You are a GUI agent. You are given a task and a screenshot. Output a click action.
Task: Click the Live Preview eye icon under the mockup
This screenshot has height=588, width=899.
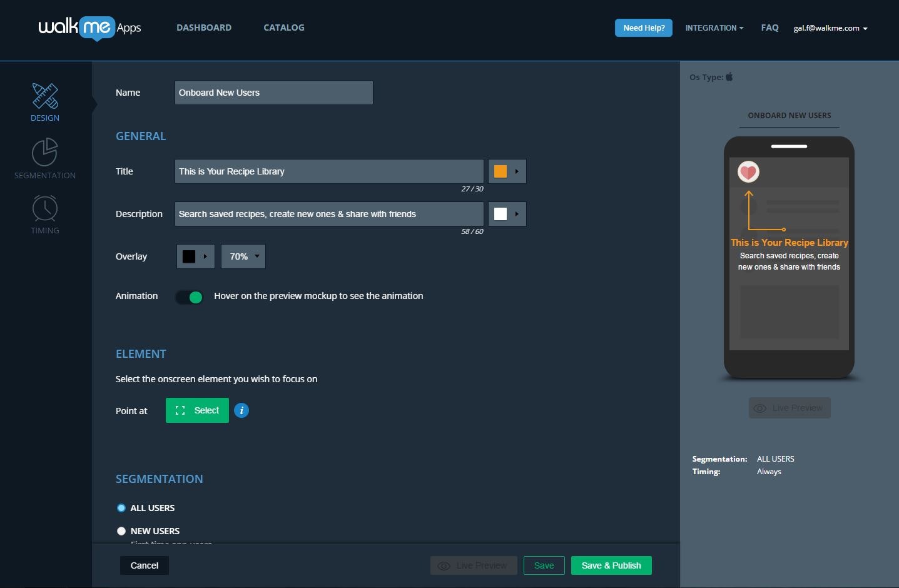pyautogui.click(x=760, y=408)
